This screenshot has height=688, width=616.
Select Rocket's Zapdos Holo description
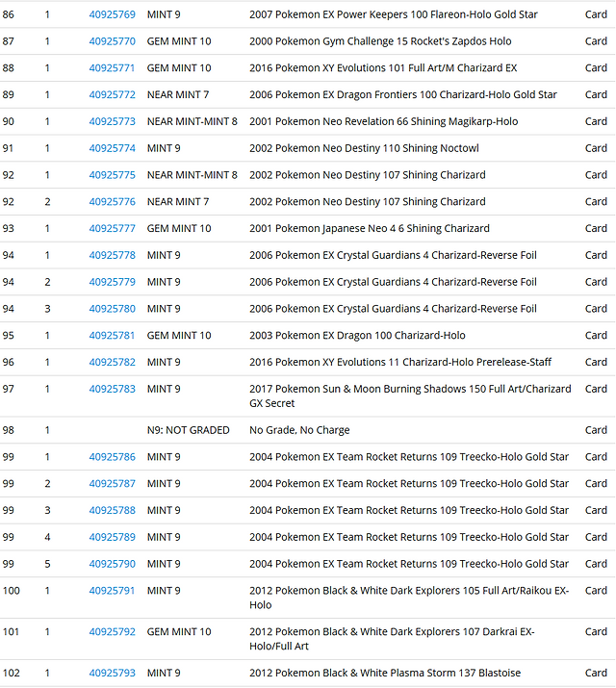point(380,41)
